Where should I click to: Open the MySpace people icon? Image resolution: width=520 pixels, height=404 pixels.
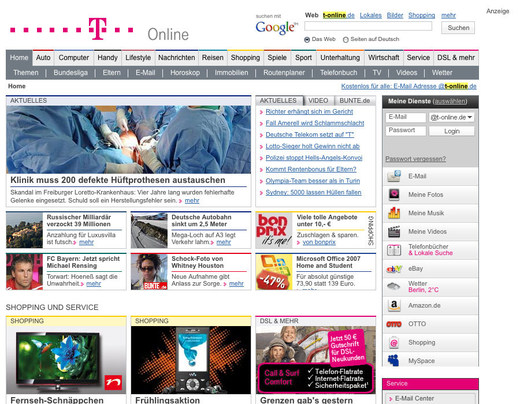point(394,361)
